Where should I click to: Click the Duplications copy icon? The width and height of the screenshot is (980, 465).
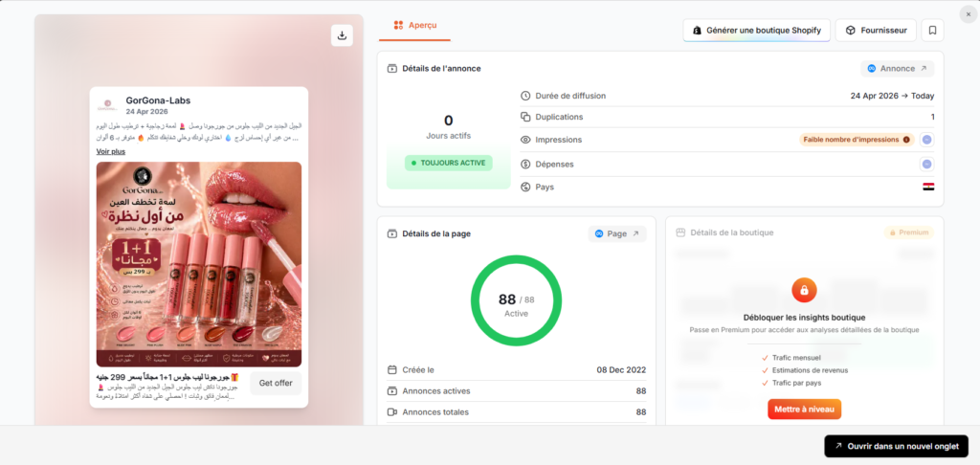pos(525,117)
